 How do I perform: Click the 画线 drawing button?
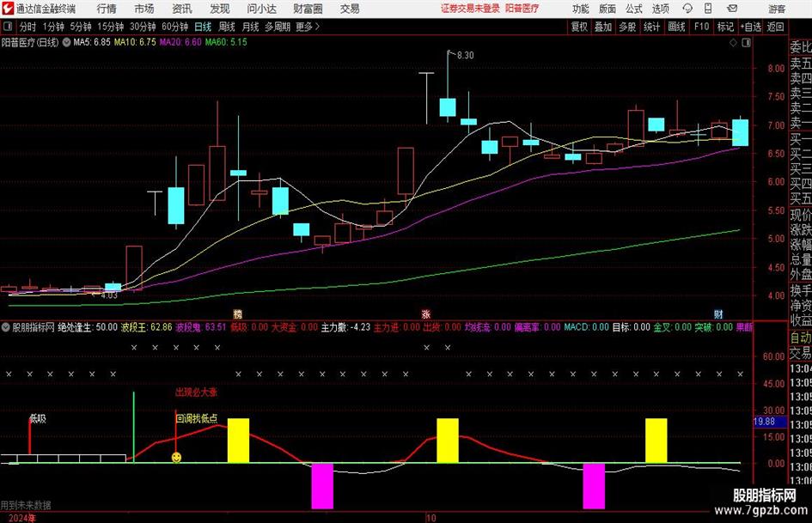(x=676, y=27)
